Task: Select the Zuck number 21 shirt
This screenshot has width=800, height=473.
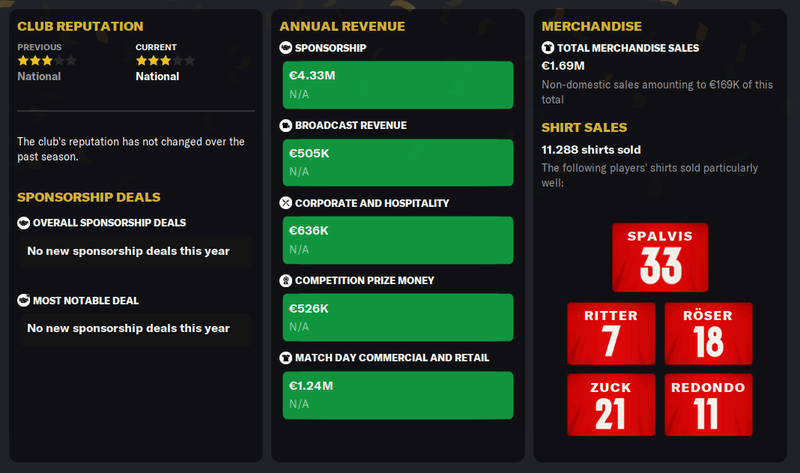Action: point(610,405)
